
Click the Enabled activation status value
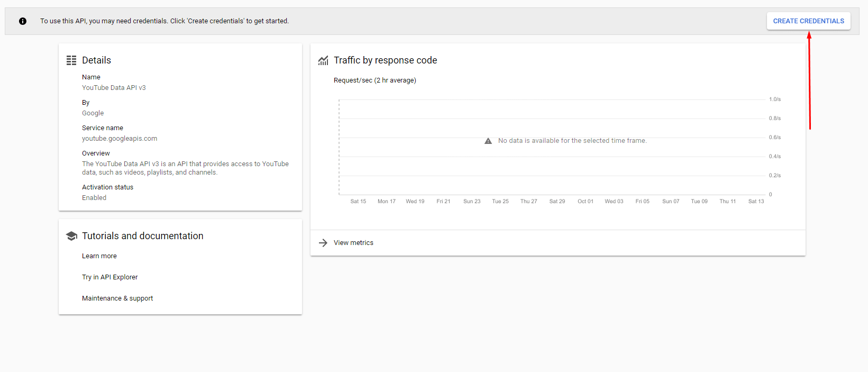94,198
